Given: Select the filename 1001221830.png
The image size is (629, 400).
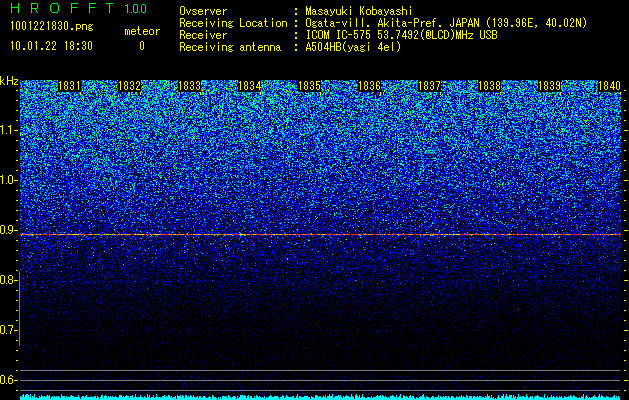Looking at the screenshot, I should click(x=52, y=26).
